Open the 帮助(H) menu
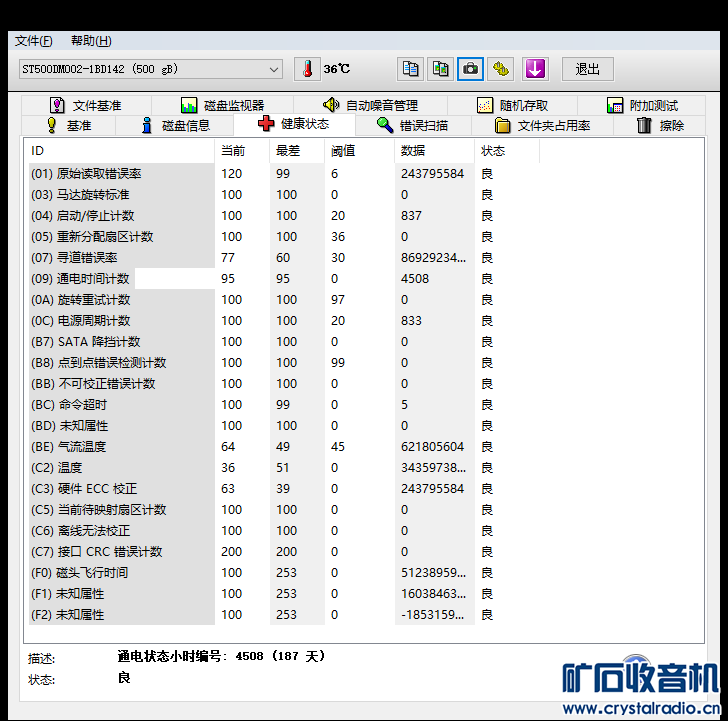Viewport: 728px width, 721px height. coord(91,41)
